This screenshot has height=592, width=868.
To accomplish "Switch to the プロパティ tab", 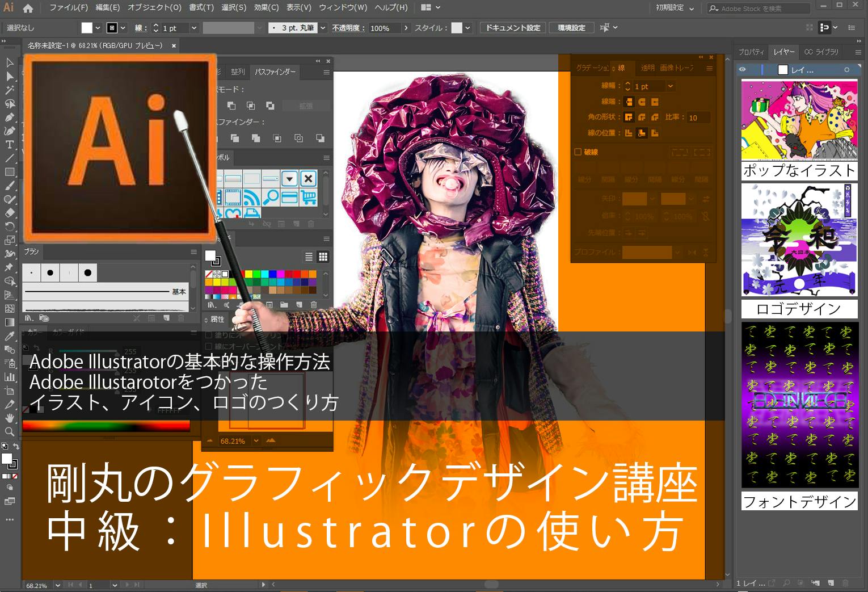I will point(751,52).
